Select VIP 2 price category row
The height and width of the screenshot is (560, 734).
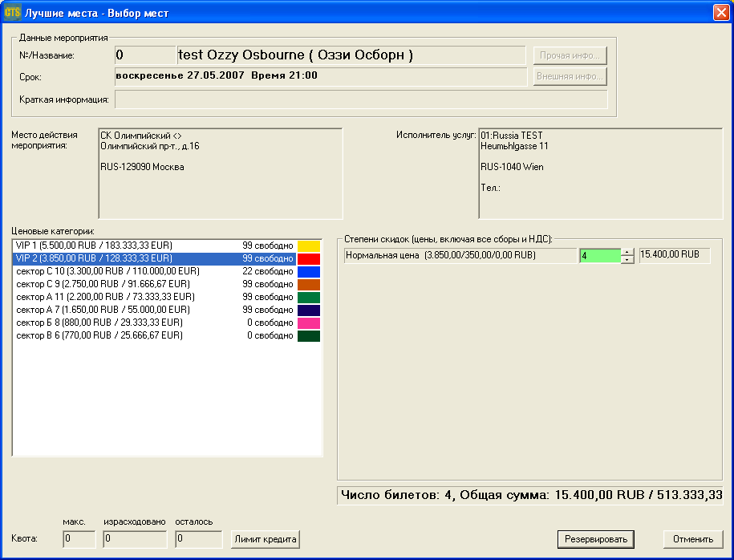click(x=154, y=258)
